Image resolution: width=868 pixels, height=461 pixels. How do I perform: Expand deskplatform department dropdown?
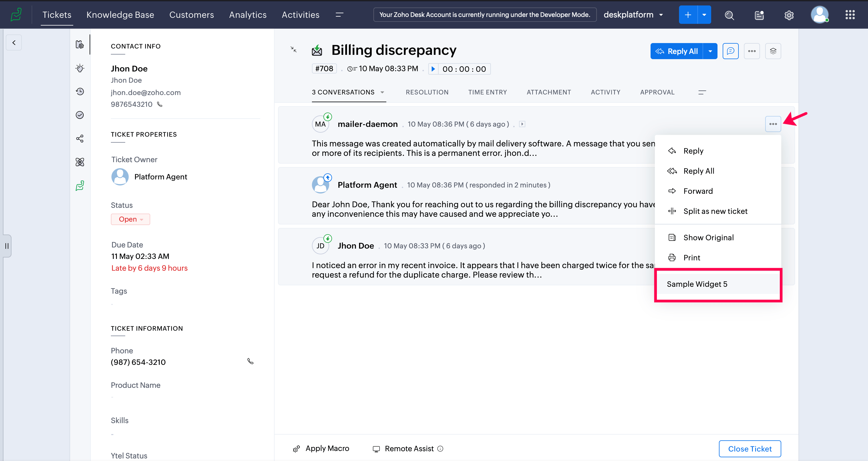coord(661,15)
